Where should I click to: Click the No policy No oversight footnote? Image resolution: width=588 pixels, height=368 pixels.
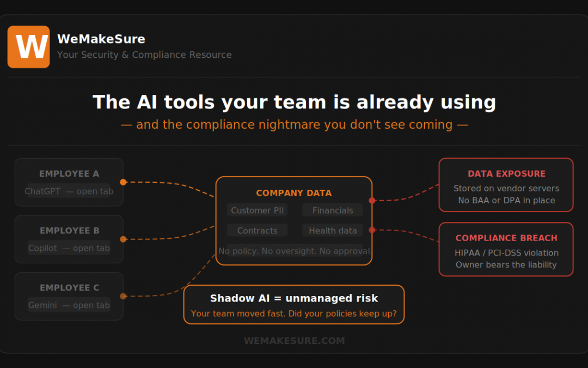pyautogui.click(x=294, y=251)
